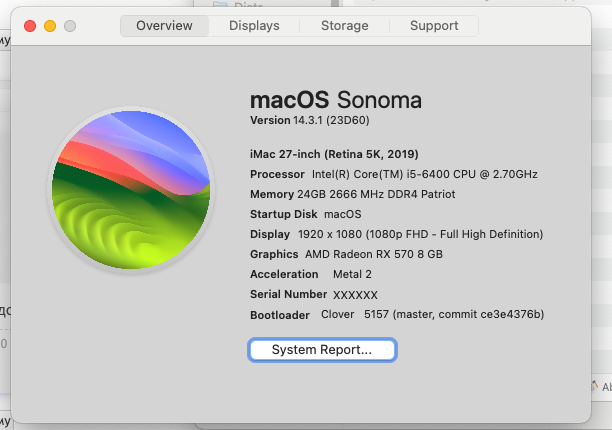Click the macOS Sonoma title text
Viewport: 612px width, 430px height.
(336, 100)
